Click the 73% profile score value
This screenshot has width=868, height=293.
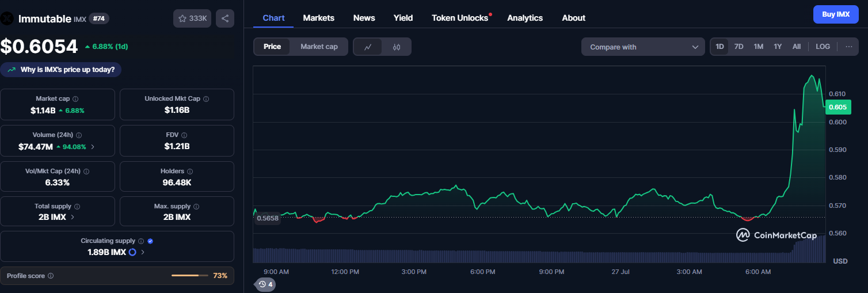pos(220,276)
